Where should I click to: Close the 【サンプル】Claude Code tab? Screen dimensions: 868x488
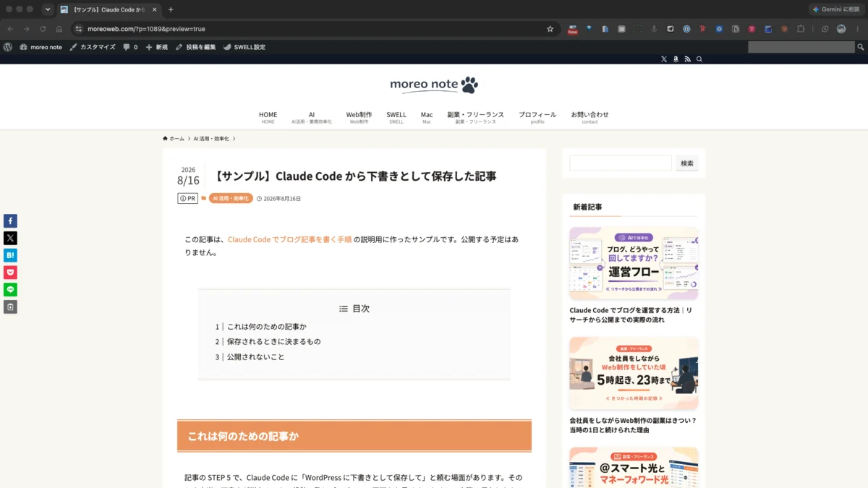153,9
